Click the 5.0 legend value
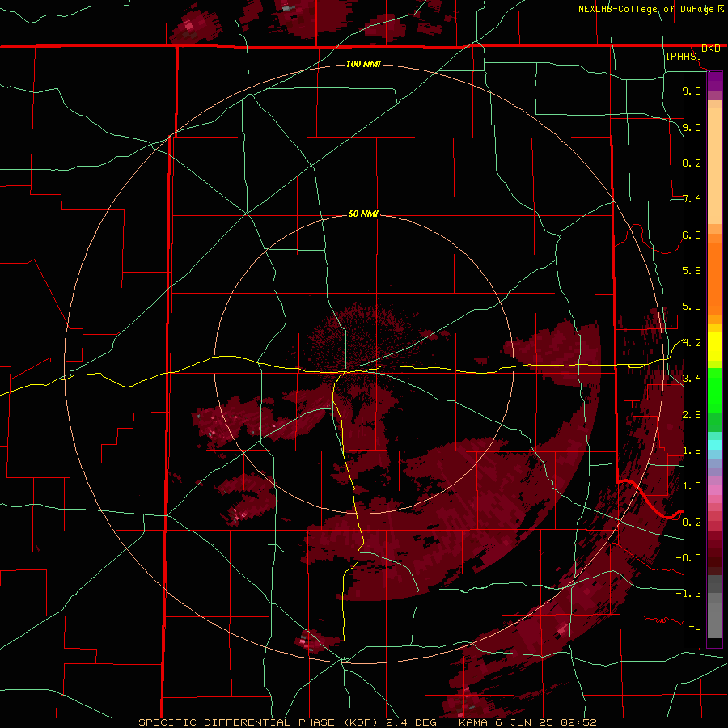 pyautogui.click(x=692, y=307)
